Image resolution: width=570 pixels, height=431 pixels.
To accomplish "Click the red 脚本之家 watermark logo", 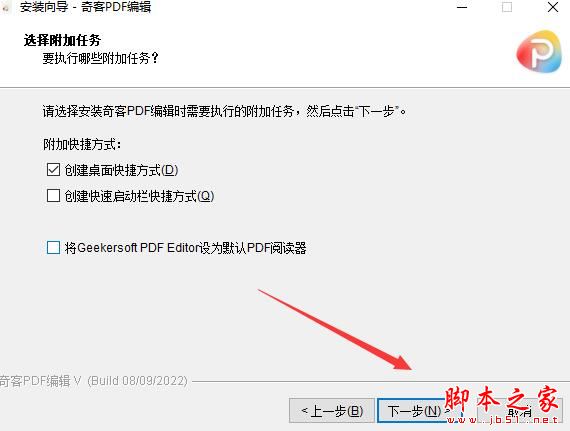I will pos(501,400).
